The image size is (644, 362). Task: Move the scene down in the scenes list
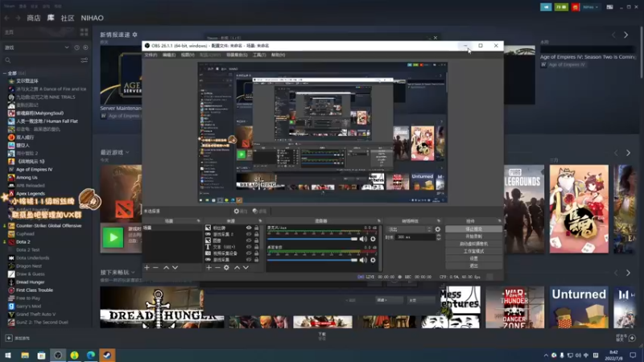(x=175, y=268)
